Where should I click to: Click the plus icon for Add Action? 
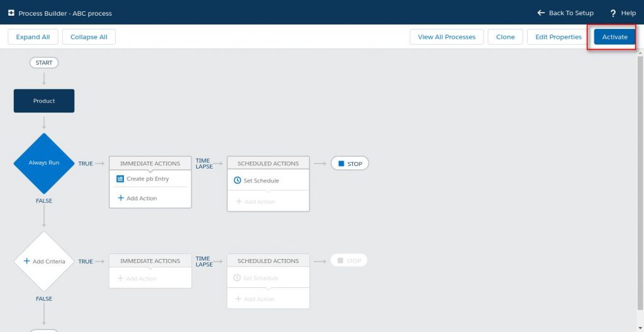click(121, 198)
